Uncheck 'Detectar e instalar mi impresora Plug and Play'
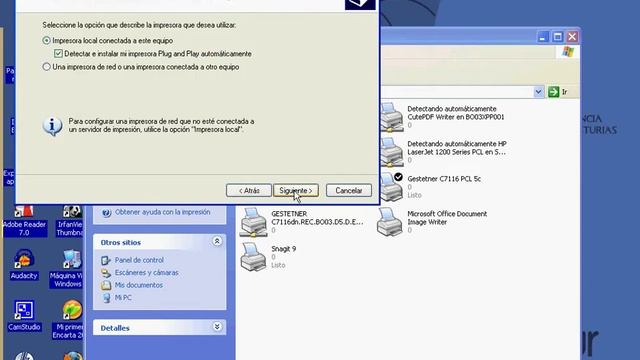This screenshot has width=640, height=360. click(58, 53)
